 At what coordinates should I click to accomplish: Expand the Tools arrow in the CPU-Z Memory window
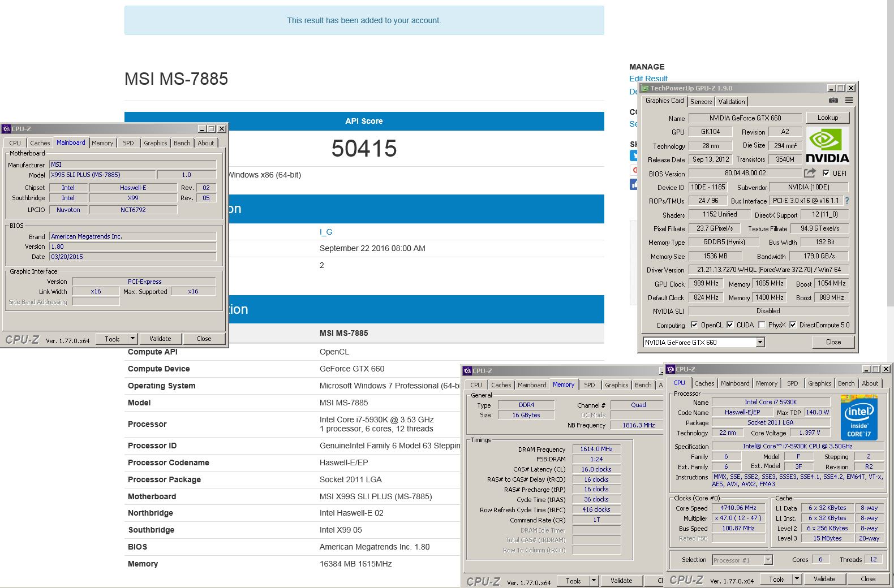(594, 581)
